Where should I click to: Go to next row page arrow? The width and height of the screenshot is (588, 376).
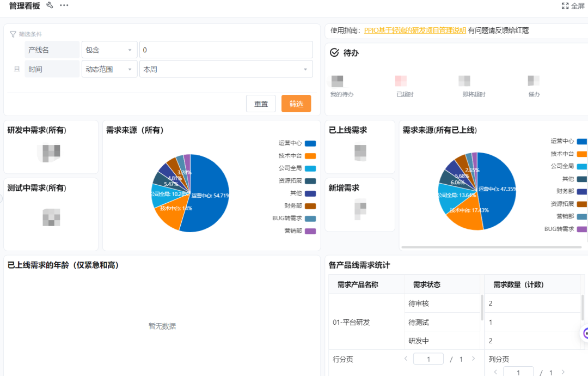pos(473,359)
